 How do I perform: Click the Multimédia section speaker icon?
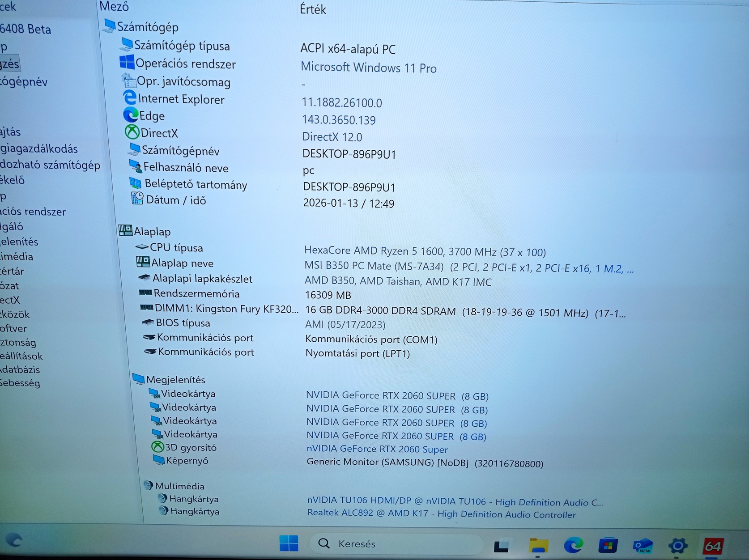[x=149, y=485]
